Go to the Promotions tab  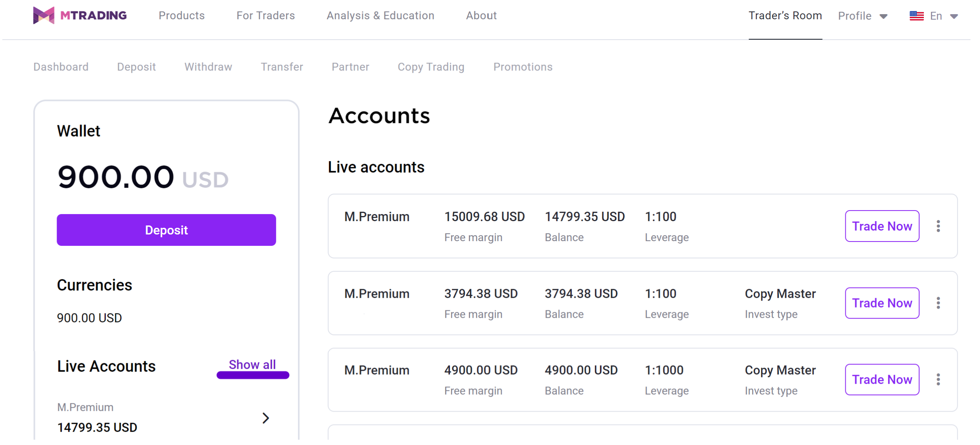pyautogui.click(x=523, y=67)
